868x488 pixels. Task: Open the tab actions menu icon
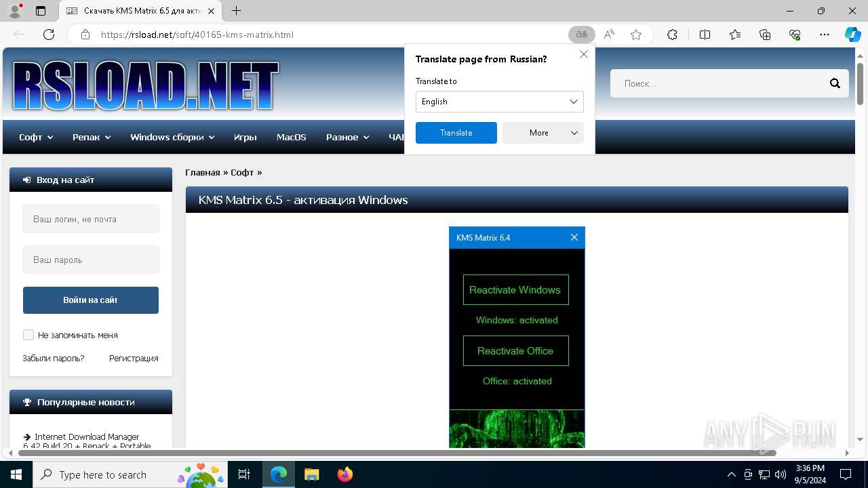point(41,11)
